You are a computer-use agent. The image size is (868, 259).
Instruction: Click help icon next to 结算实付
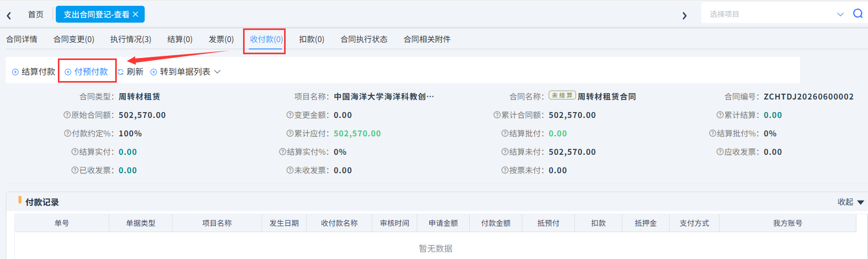75,152
